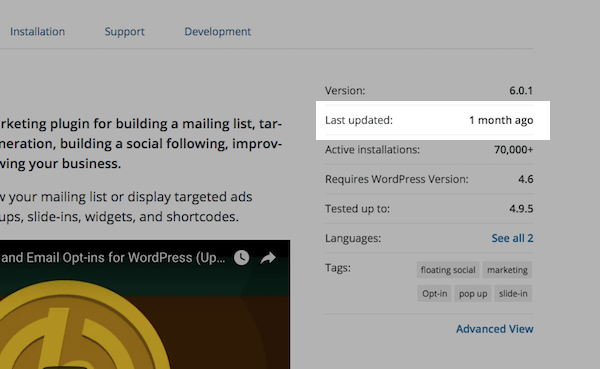Click the '1 month ago' value
Image resolution: width=600 pixels, height=369 pixels.
click(501, 120)
